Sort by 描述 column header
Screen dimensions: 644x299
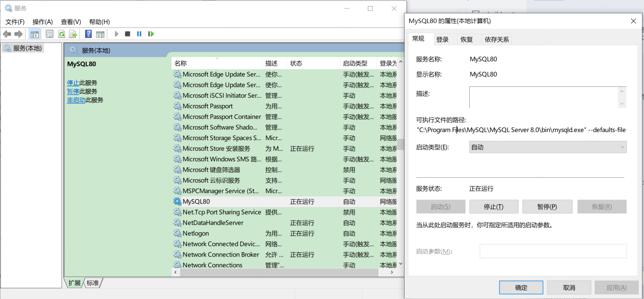pyautogui.click(x=275, y=63)
